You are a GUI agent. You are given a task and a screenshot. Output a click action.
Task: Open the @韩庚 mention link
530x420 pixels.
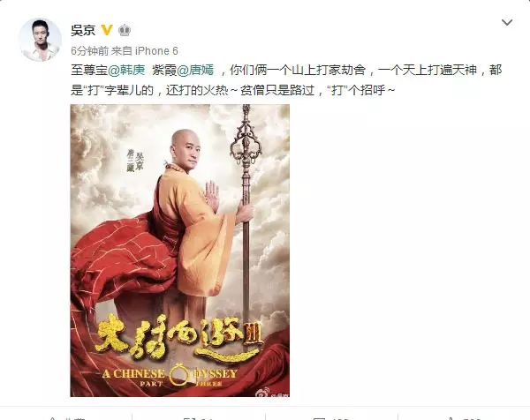tap(126, 71)
